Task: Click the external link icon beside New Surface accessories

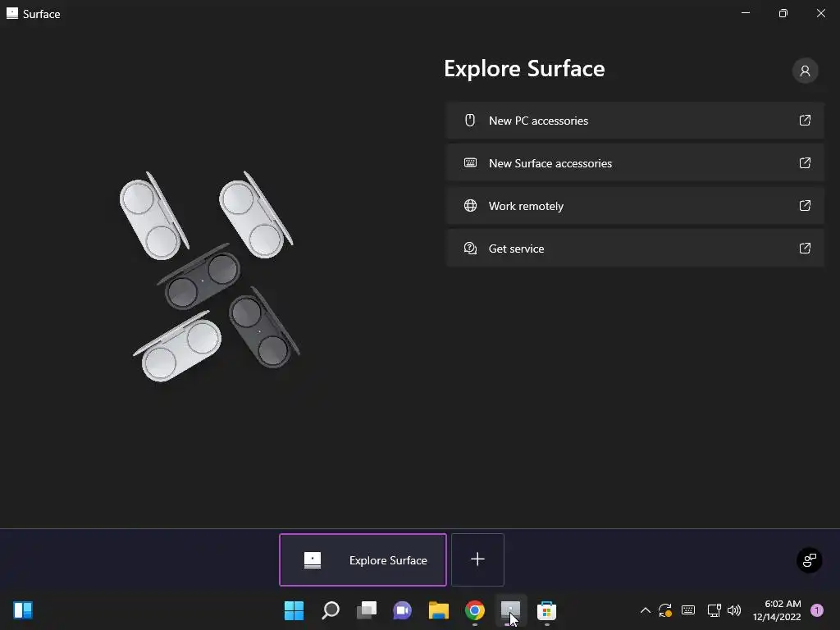Action: pyautogui.click(x=805, y=163)
